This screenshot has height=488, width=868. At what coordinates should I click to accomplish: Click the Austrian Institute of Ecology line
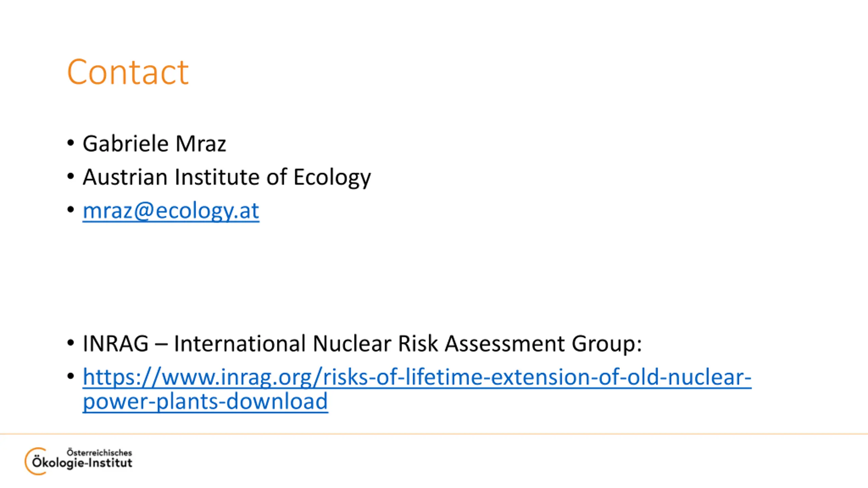(226, 177)
